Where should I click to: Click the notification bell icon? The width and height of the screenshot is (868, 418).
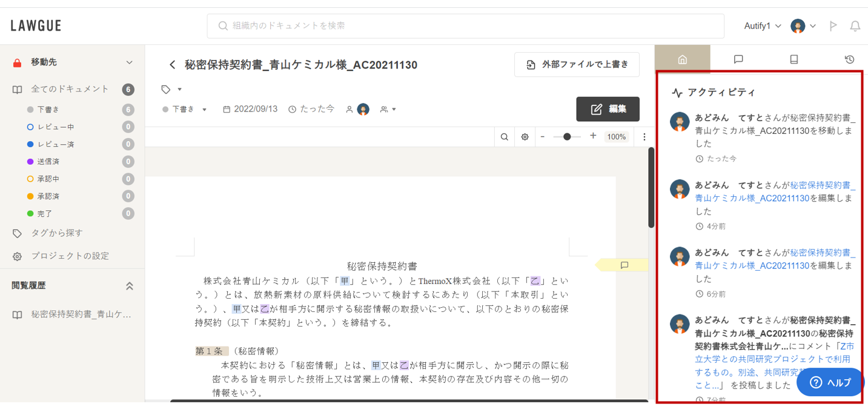(855, 26)
